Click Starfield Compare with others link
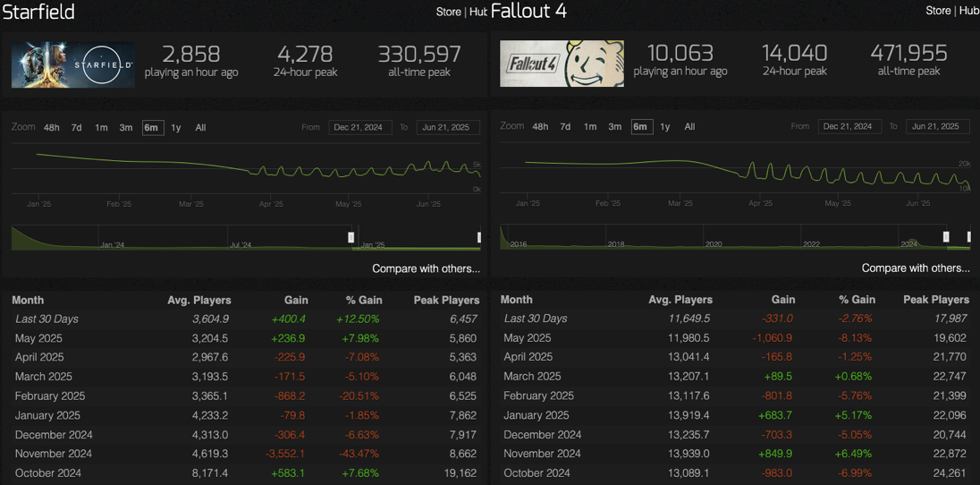The height and width of the screenshot is (485, 980). 427,268
